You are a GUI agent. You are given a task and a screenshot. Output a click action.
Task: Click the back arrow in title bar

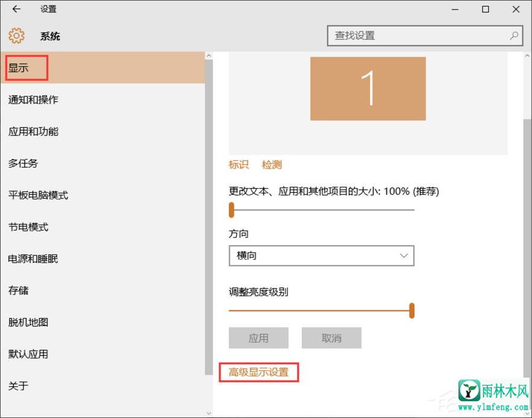click(x=16, y=9)
